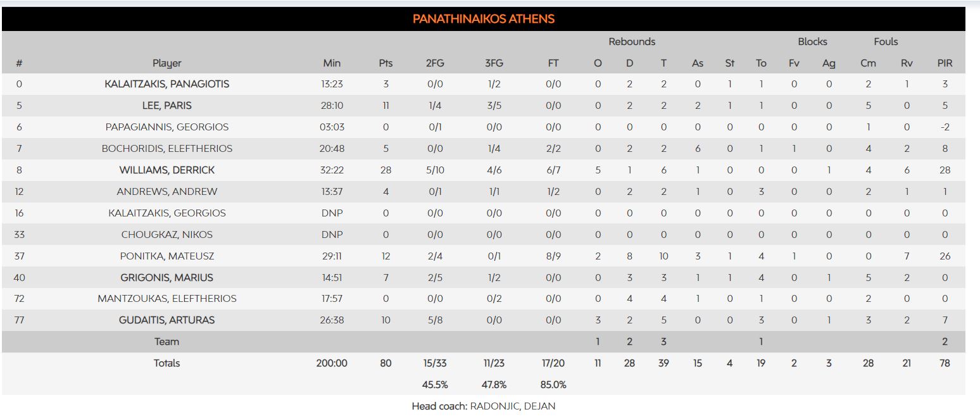Click on Lee, Paris player name
This screenshot has height=419, width=980.
pyautogui.click(x=166, y=106)
